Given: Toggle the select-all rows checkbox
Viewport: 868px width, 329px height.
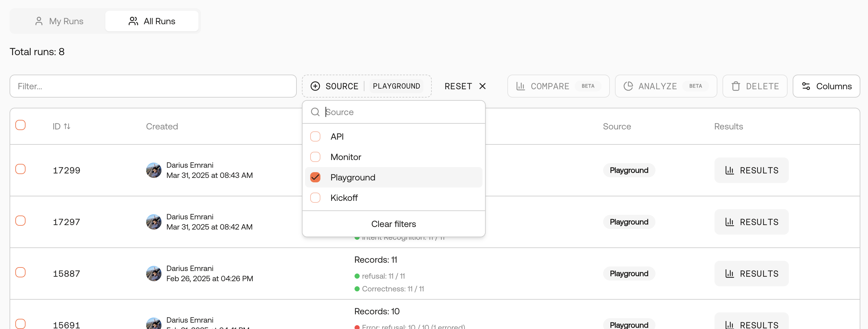Looking at the screenshot, I should [20, 125].
